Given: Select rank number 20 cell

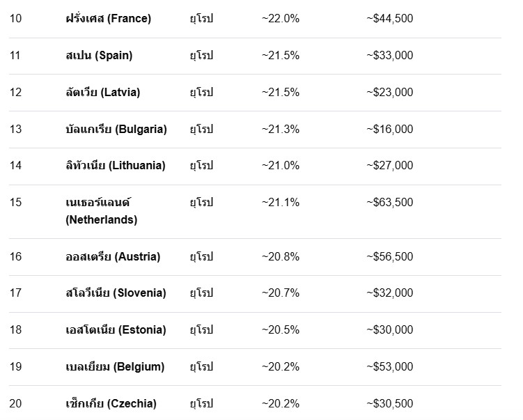Looking at the screenshot, I should pos(15,403).
